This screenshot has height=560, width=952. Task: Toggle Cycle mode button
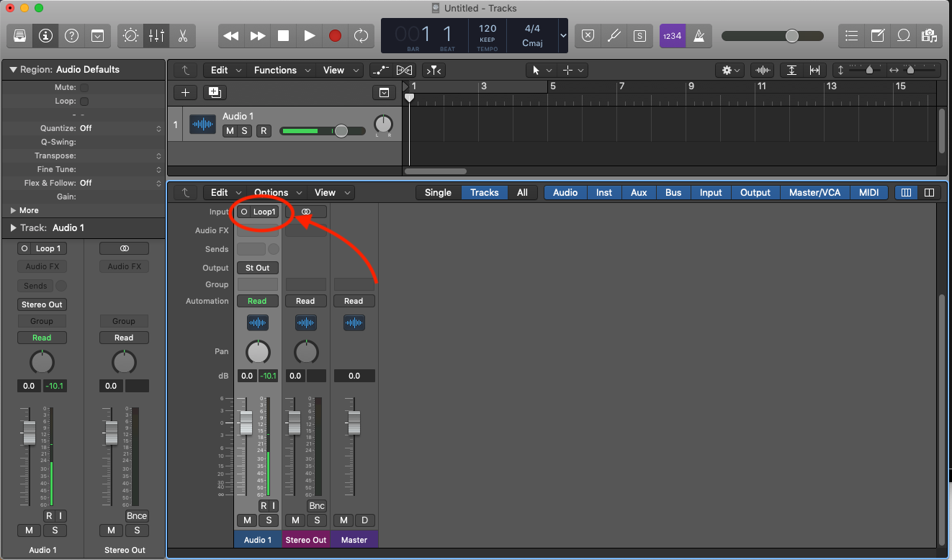pos(361,35)
